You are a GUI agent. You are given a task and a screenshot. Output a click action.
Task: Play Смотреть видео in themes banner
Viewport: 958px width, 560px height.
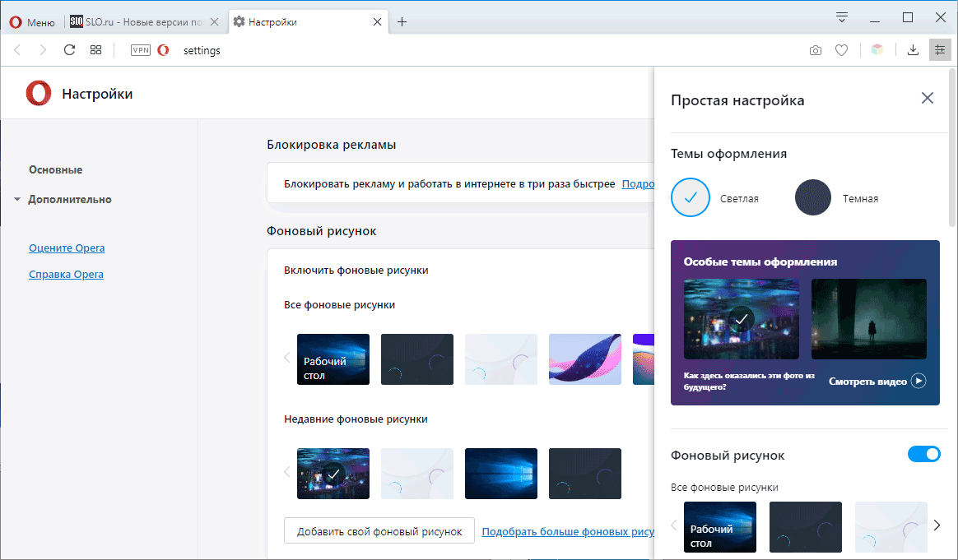click(x=877, y=381)
